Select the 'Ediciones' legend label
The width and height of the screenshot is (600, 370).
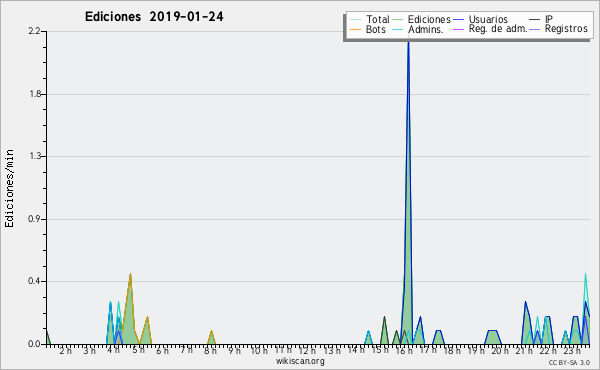(429, 19)
